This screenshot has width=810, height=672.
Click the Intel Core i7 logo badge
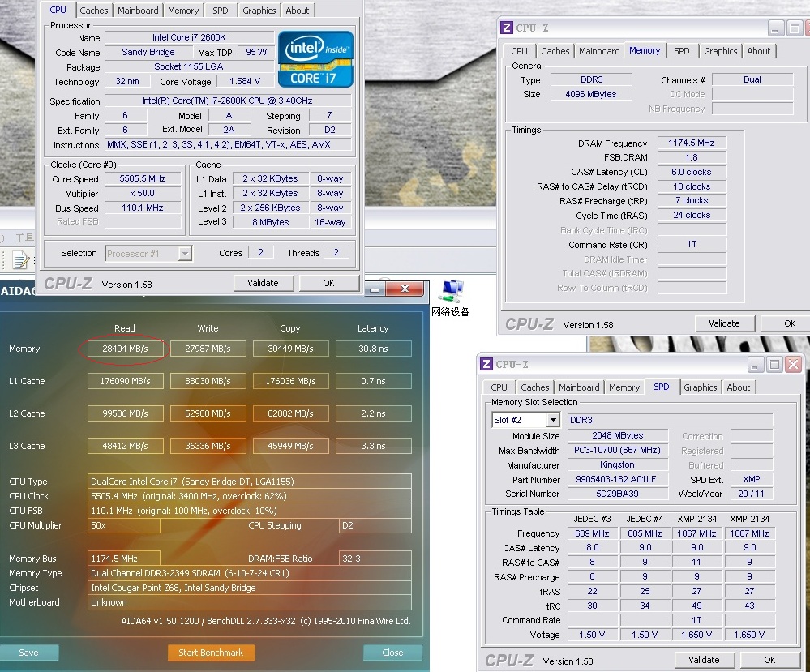pyautogui.click(x=315, y=59)
